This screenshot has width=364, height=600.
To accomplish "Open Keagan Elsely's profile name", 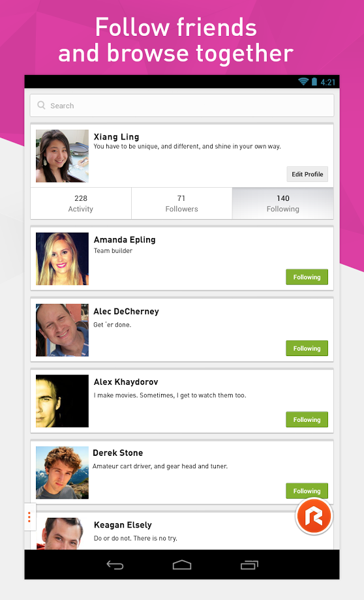I will (x=123, y=525).
